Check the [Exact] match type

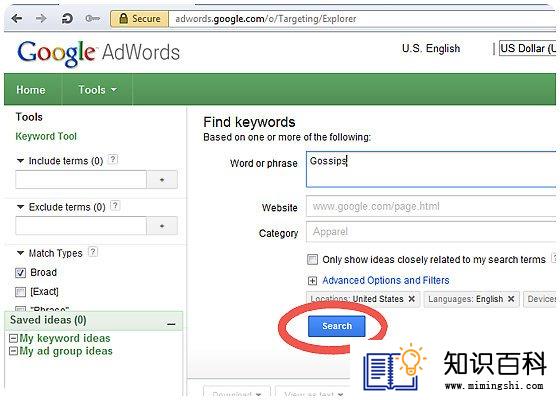tap(20, 292)
